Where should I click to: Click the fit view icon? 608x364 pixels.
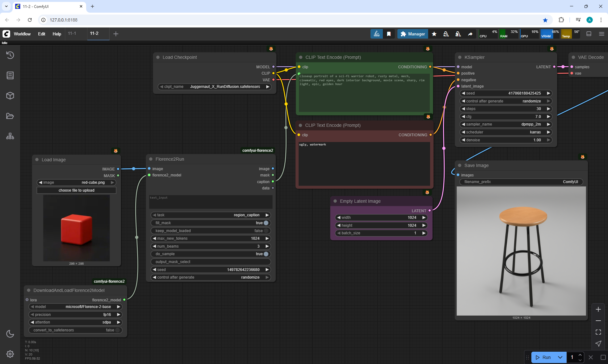point(598,332)
